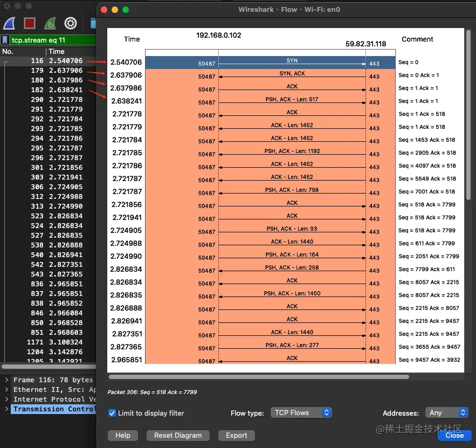Image resolution: width=476 pixels, height=448 pixels.
Task: Expand the Ethernet II tree item
Action: point(6,389)
